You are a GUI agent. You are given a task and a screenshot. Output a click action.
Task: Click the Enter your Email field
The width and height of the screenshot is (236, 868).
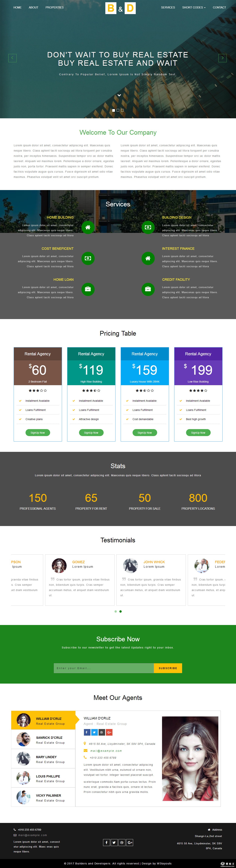coord(104,668)
